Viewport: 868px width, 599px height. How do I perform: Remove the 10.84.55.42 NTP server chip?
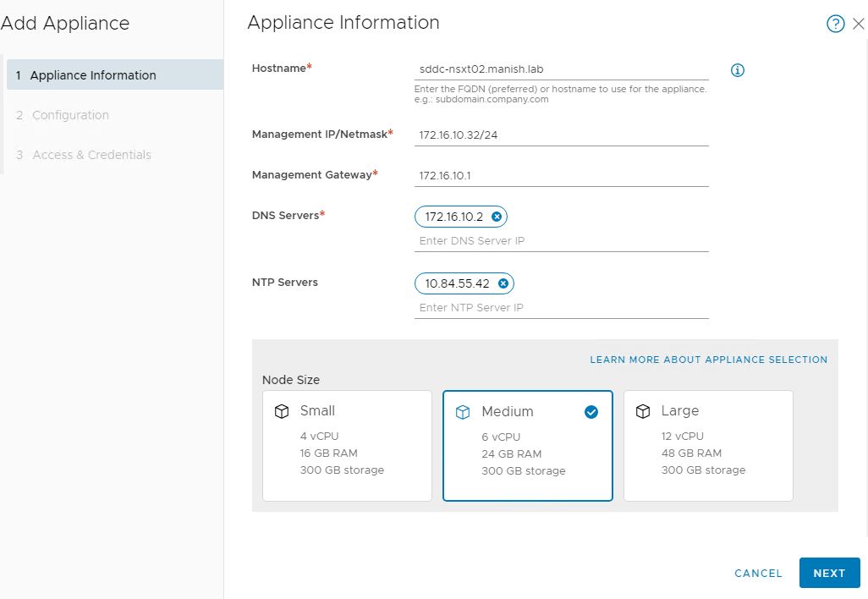pyautogui.click(x=503, y=283)
